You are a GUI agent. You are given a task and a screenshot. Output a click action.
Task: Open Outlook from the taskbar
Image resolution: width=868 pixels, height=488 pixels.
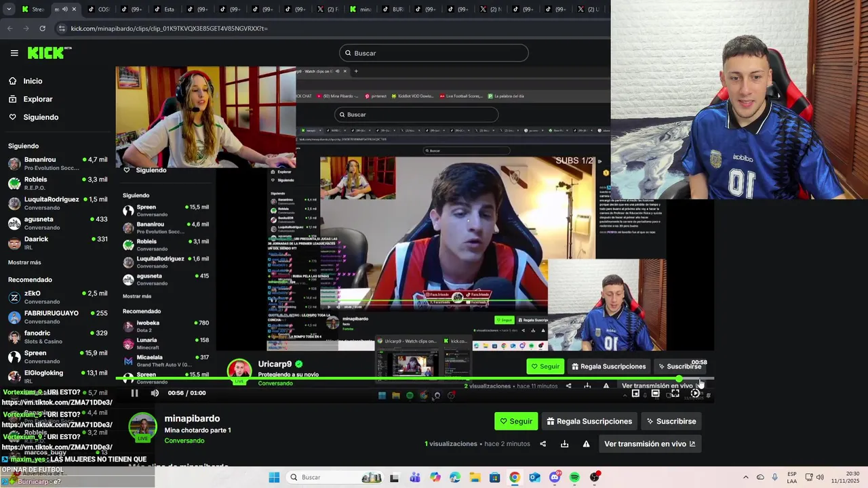click(534, 477)
